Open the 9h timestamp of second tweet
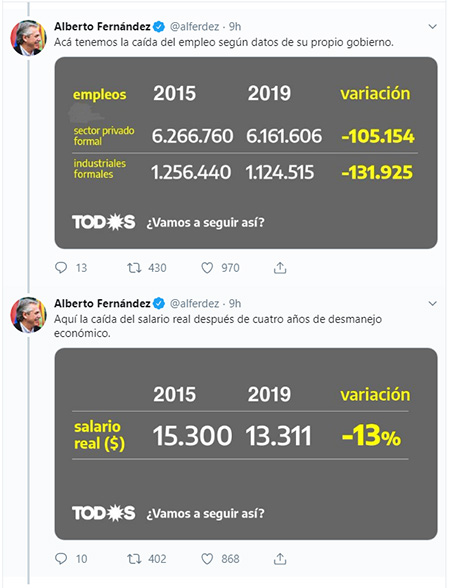 pyautogui.click(x=235, y=303)
